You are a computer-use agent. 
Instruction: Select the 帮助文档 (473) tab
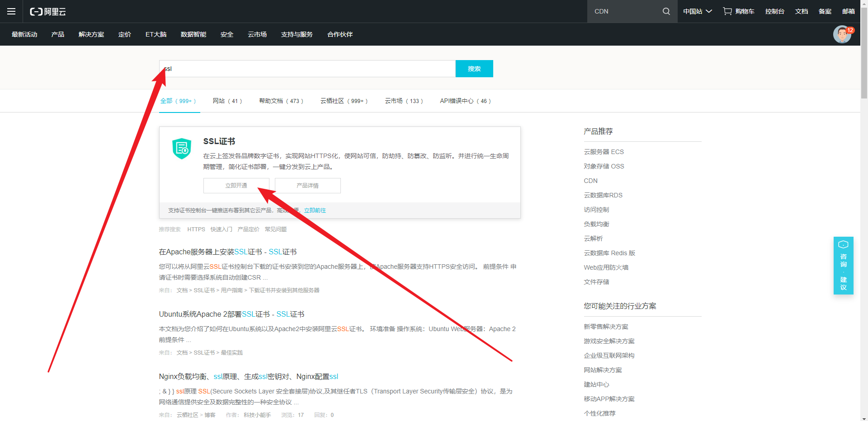[281, 101]
